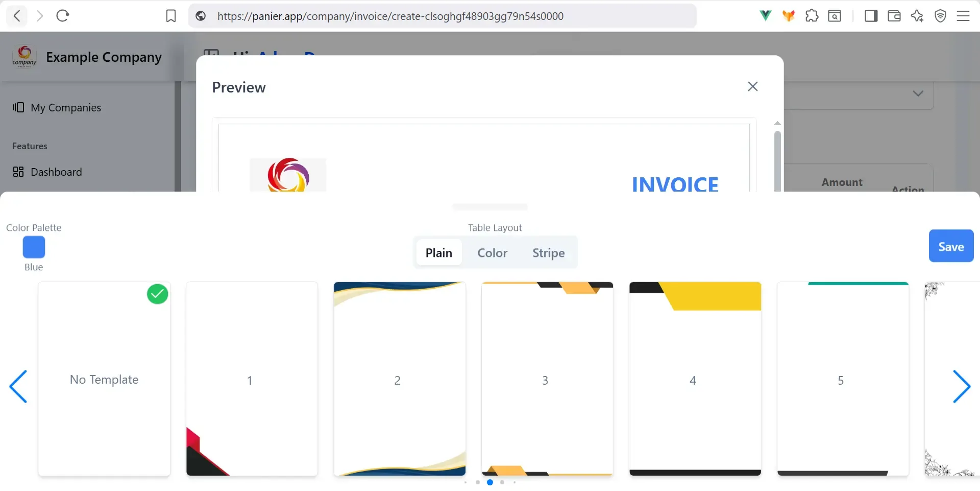The width and height of the screenshot is (980, 491).
Task: Open Dashboard in sidebar
Action: click(x=56, y=172)
